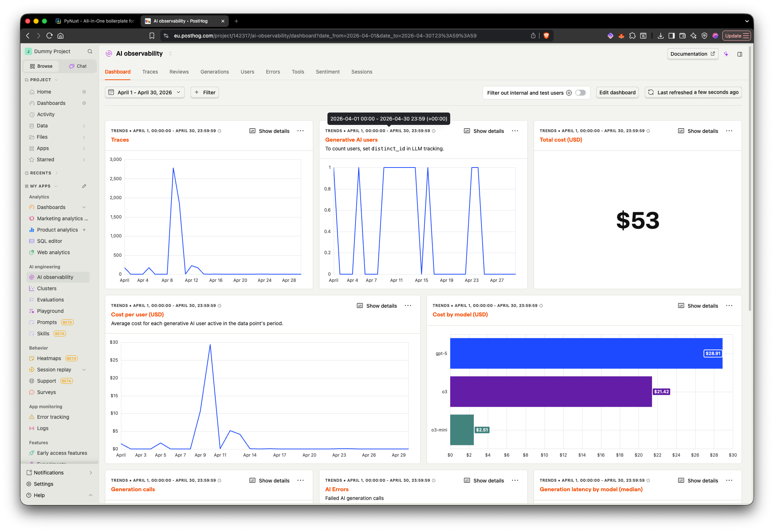The image size is (774, 532).
Task: Open the extensions puzzle icon
Action: (632, 36)
